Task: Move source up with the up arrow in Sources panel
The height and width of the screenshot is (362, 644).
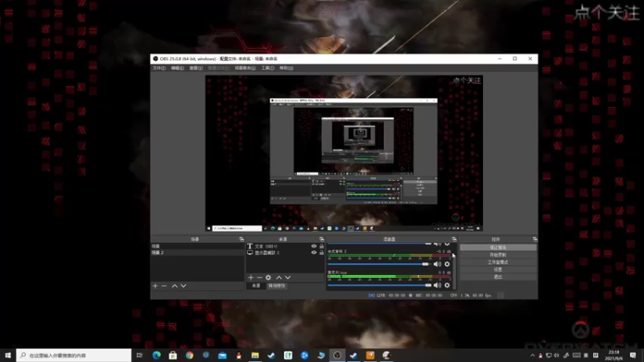Action: (279, 278)
